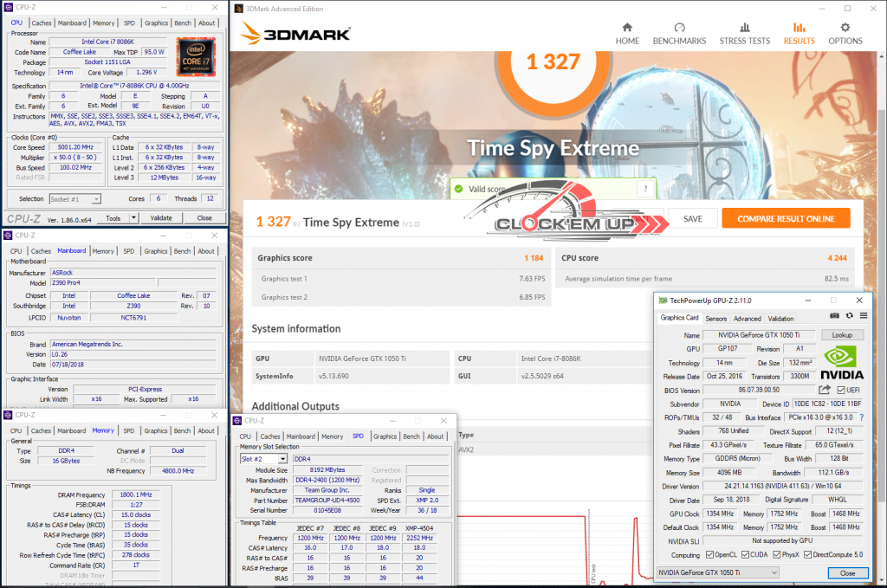Open Results section via orange bars icon
This screenshot has height=588, width=887.
[x=799, y=27]
